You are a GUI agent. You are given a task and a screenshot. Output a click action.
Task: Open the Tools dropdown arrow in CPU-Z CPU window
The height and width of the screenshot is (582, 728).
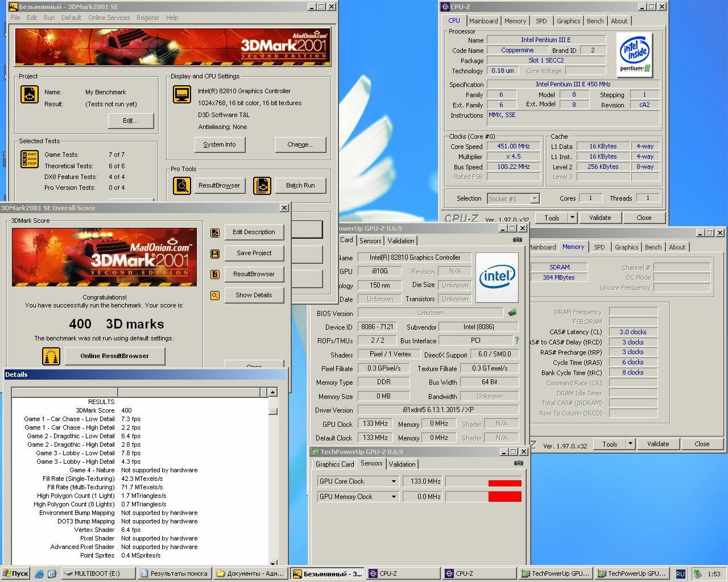[572, 218]
